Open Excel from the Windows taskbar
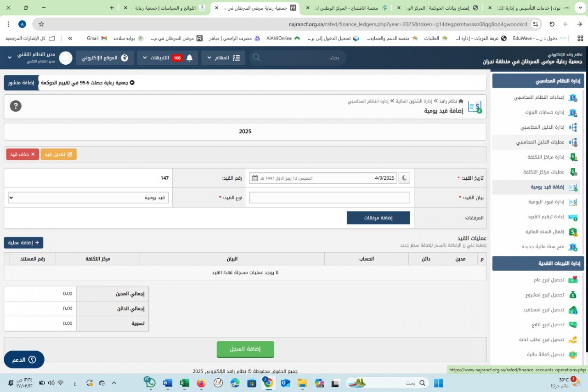 pyautogui.click(x=184, y=383)
